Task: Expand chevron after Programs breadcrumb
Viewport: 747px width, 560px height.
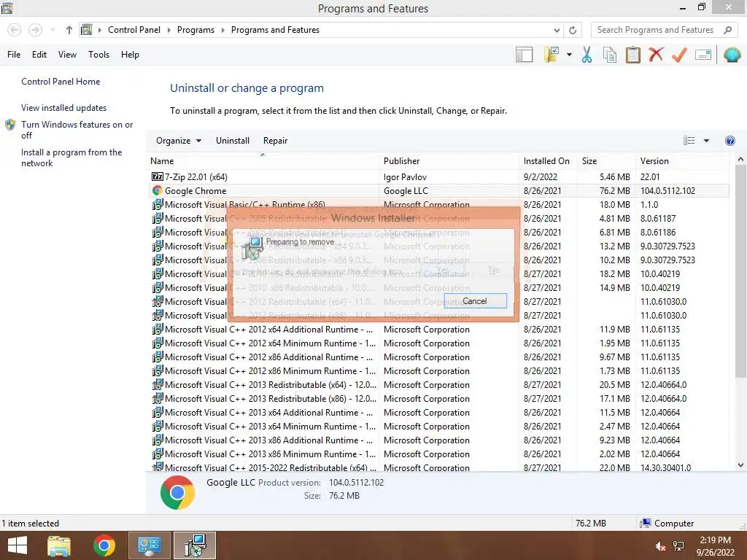Action: [222, 30]
